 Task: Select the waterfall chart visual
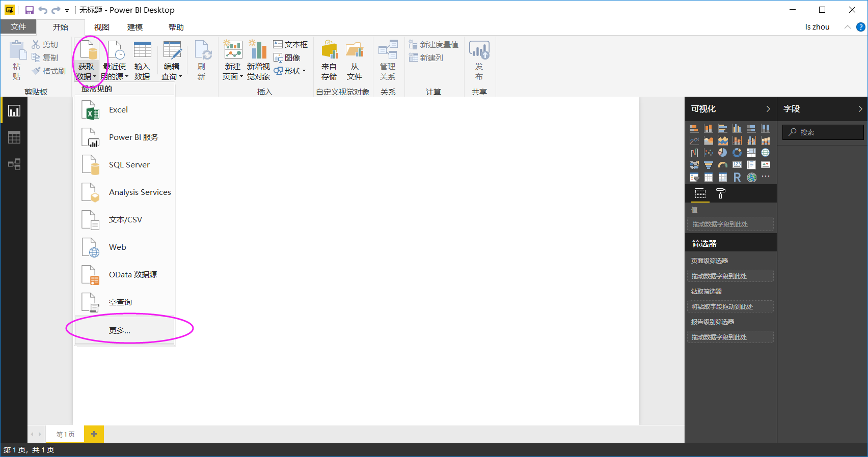[x=694, y=153]
